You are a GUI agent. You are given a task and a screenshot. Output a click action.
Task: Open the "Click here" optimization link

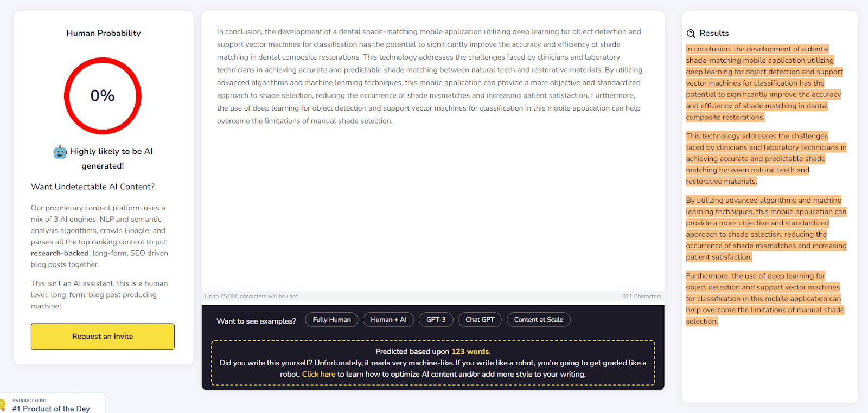coord(318,374)
